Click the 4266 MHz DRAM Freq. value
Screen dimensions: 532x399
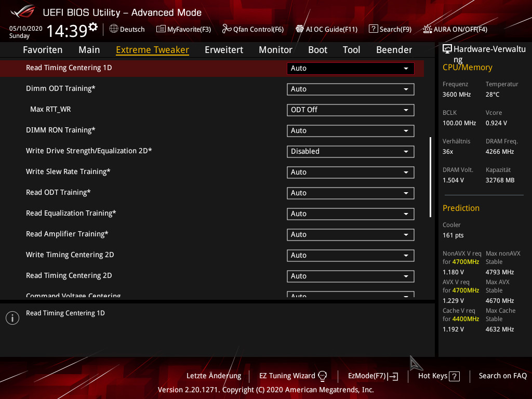tap(499, 152)
